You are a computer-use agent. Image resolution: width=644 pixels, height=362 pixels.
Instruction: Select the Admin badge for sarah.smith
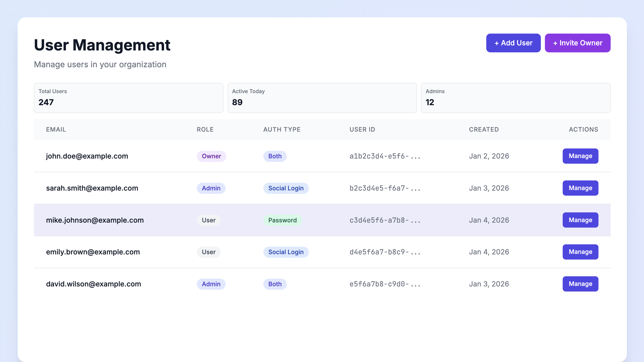[x=211, y=188]
